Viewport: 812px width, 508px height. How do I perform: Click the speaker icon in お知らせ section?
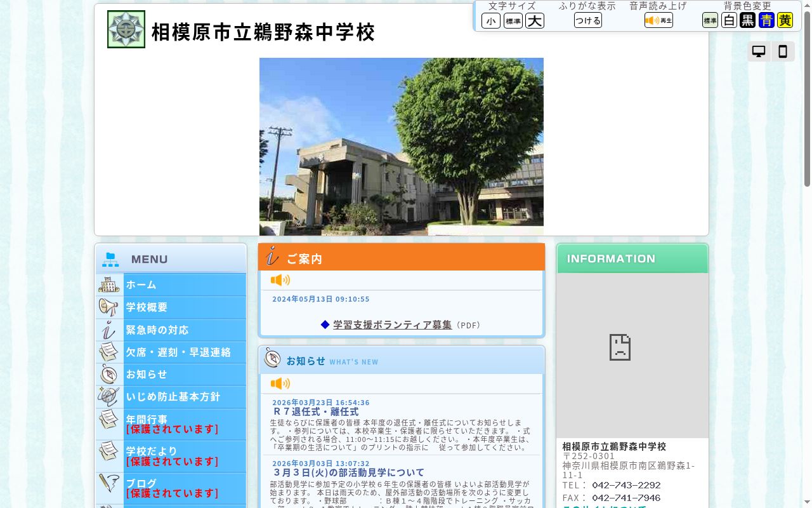click(x=280, y=384)
